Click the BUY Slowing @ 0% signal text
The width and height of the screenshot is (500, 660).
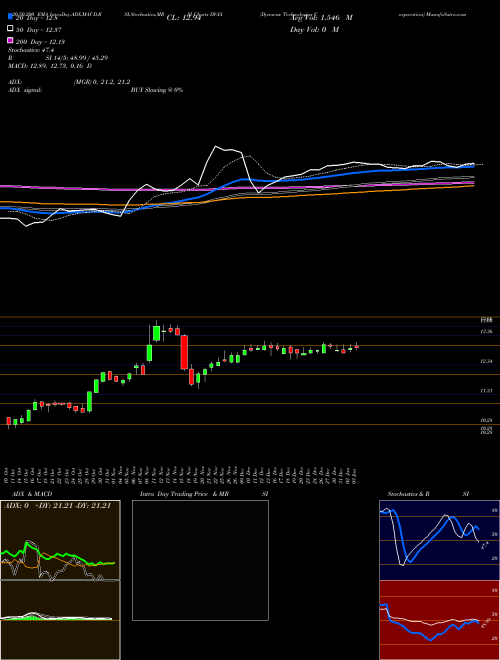coord(157,90)
